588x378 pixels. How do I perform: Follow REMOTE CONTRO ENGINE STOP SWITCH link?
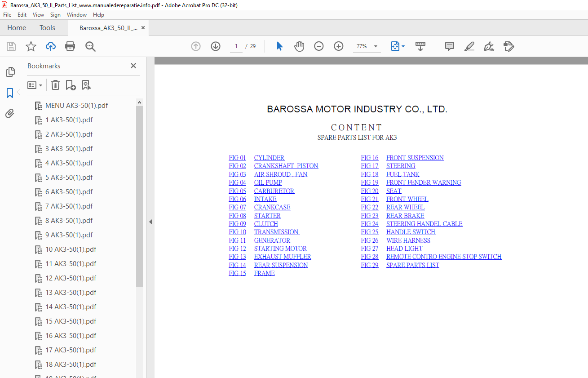444,257
